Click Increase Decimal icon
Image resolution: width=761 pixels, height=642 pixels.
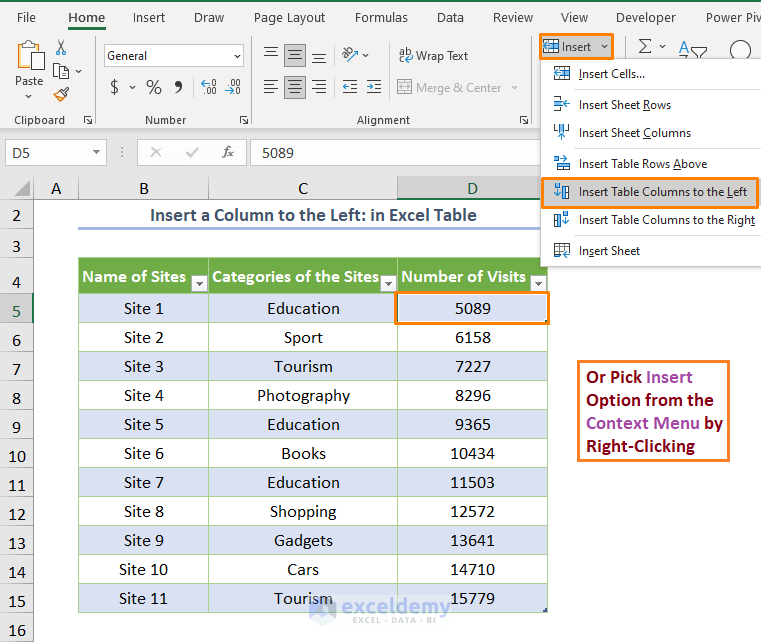tap(208, 88)
